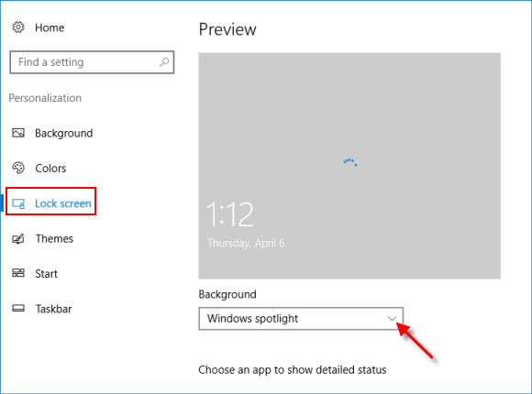Click the magnifier search icon
The image size is (532, 394).
[x=164, y=62]
